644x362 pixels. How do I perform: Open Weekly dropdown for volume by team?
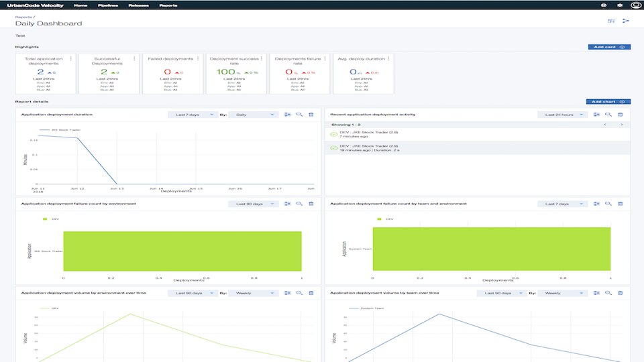pos(562,293)
